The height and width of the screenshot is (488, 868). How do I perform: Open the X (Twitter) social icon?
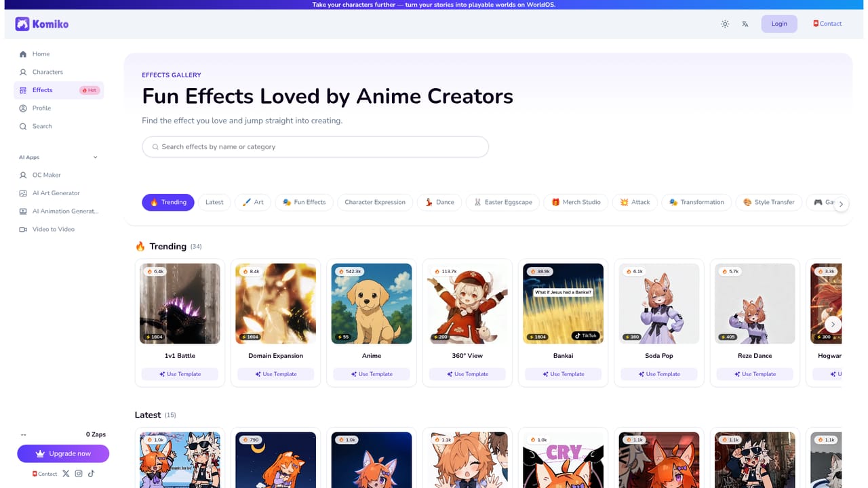click(x=66, y=474)
